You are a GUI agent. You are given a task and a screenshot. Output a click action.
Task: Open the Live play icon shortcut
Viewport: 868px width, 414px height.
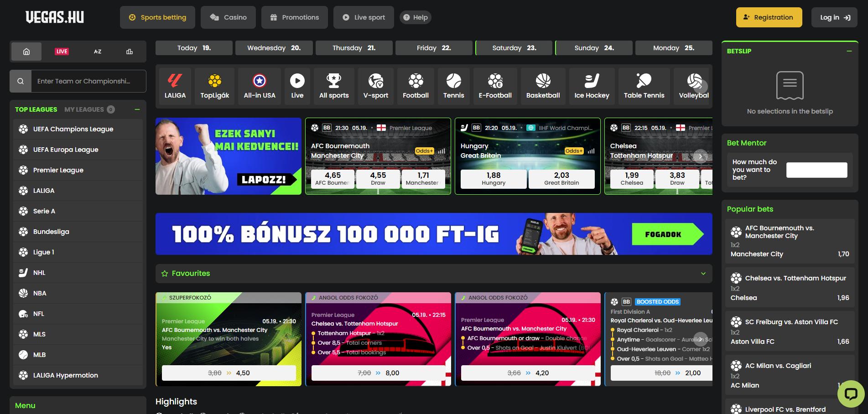(x=297, y=87)
